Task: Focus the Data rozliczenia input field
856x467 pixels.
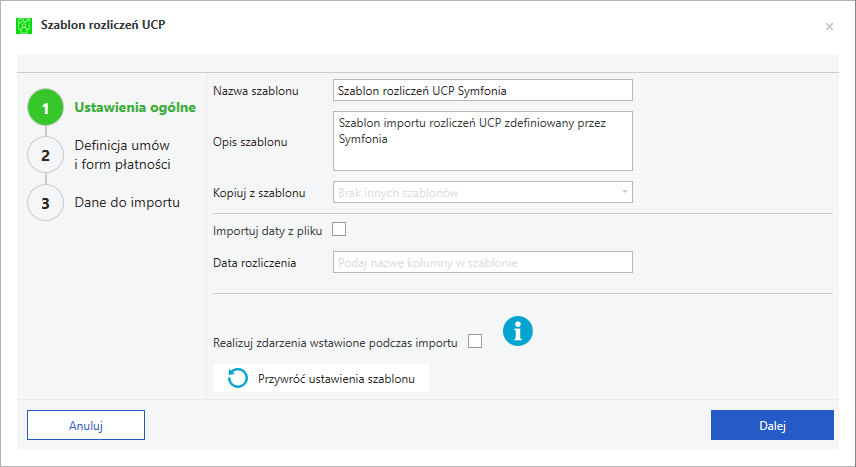Action: click(x=483, y=262)
